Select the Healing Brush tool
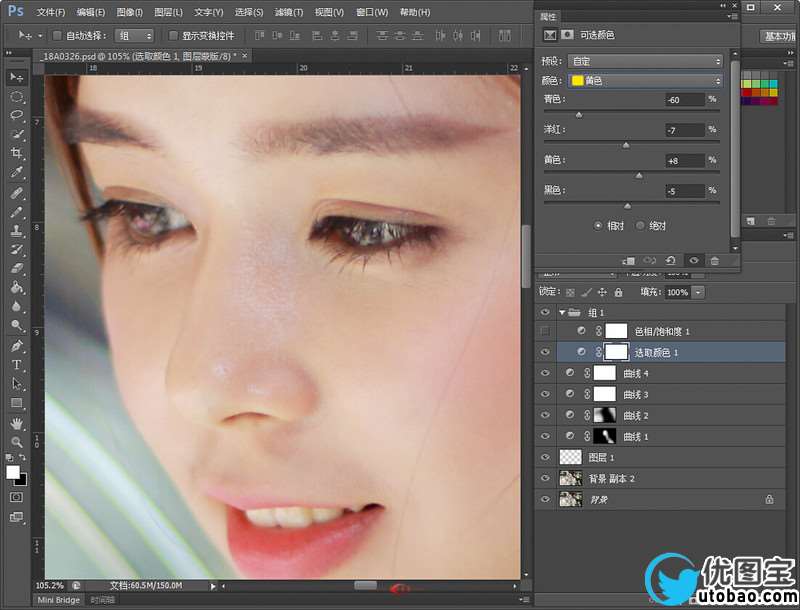 (x=16, y=193)
